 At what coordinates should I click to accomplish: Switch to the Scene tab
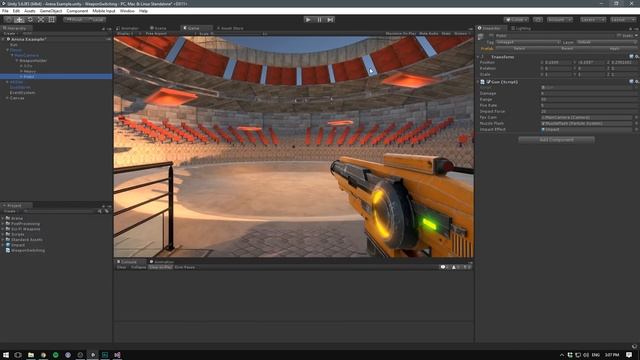point(158,28)
